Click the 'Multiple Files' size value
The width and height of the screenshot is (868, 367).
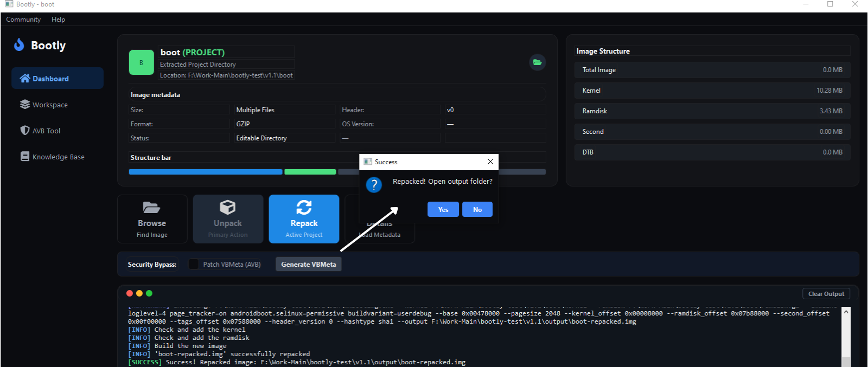(x=256, y=110)
